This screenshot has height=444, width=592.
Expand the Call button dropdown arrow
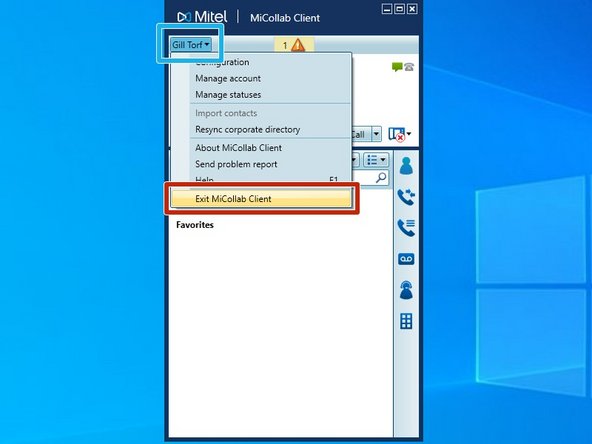click(376, 134)
